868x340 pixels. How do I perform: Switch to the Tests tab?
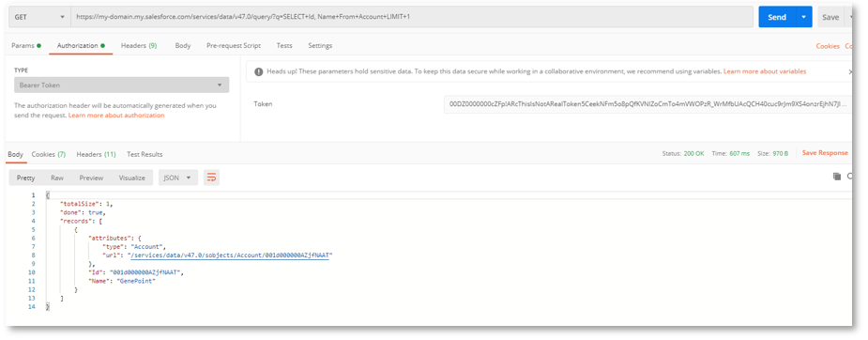284,45
